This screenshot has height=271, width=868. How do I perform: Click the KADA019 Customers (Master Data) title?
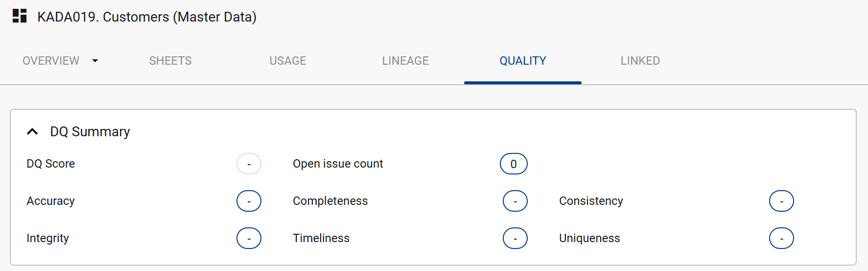147,17
